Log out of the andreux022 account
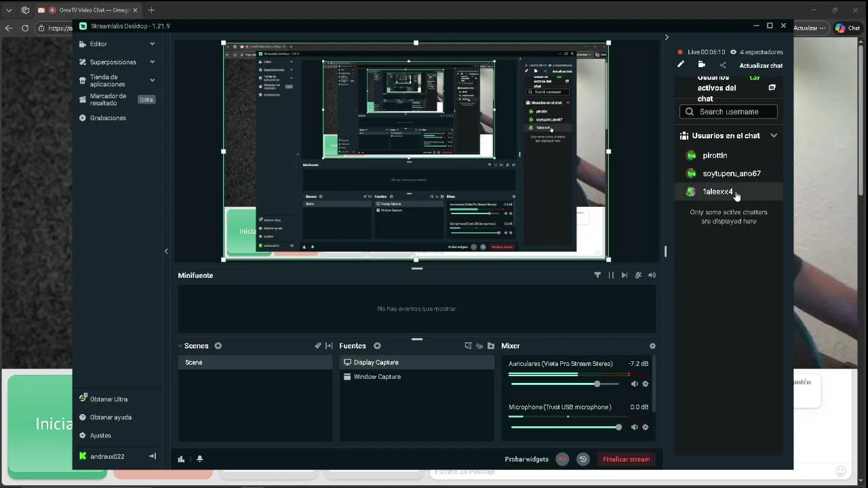Image resolution: width=868 pixels, height=488 pixels. pyautogui.click(x=153, y=456)
